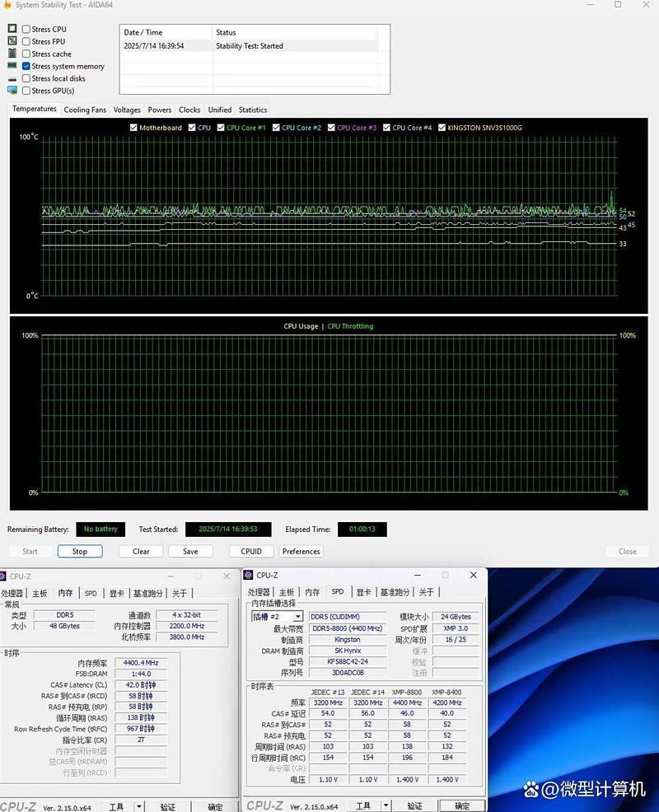Click the 48 GBytes memory size field
The height and width of the screenshot is (812, 659).
[x=65, y=626]
